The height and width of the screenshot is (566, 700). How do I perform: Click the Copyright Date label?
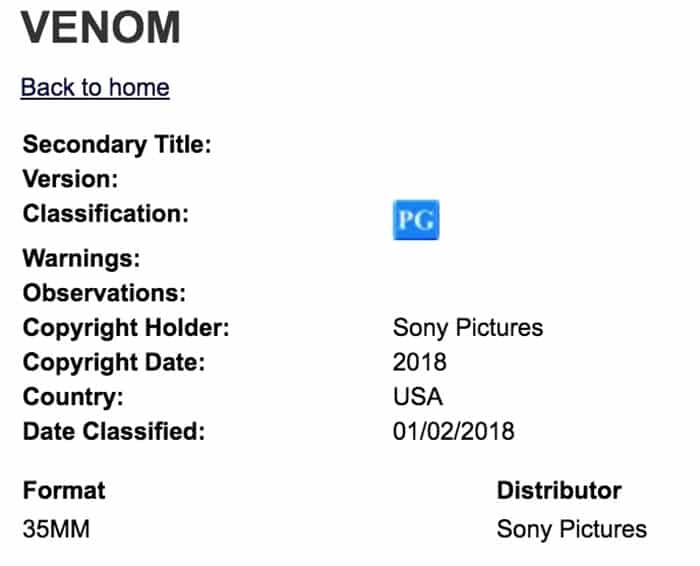114,362
